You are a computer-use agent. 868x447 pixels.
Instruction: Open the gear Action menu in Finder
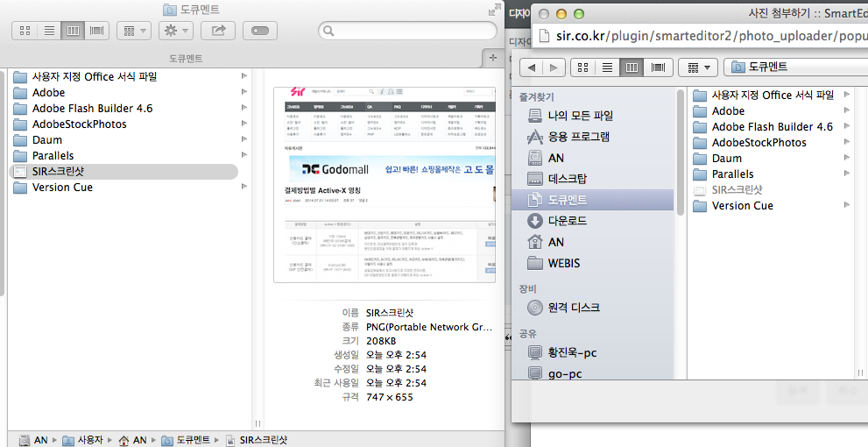[175, 31]
